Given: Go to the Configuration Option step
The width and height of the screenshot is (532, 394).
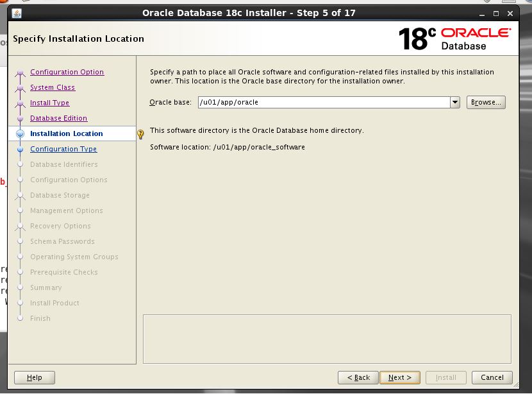Looking at the screenshot, I should coord(67,72).
